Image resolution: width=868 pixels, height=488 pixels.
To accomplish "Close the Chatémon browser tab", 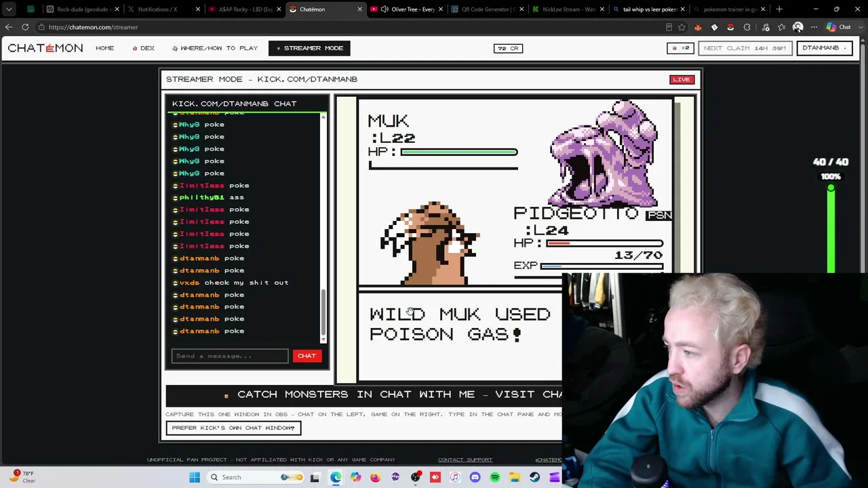I will [x=359, y=9].
